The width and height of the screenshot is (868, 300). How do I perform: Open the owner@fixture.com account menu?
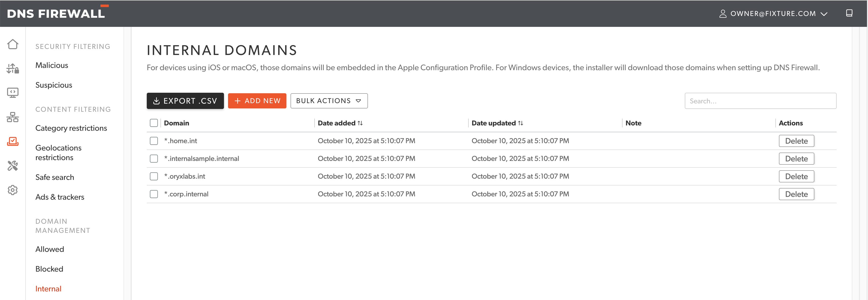(x=773, y=13)
